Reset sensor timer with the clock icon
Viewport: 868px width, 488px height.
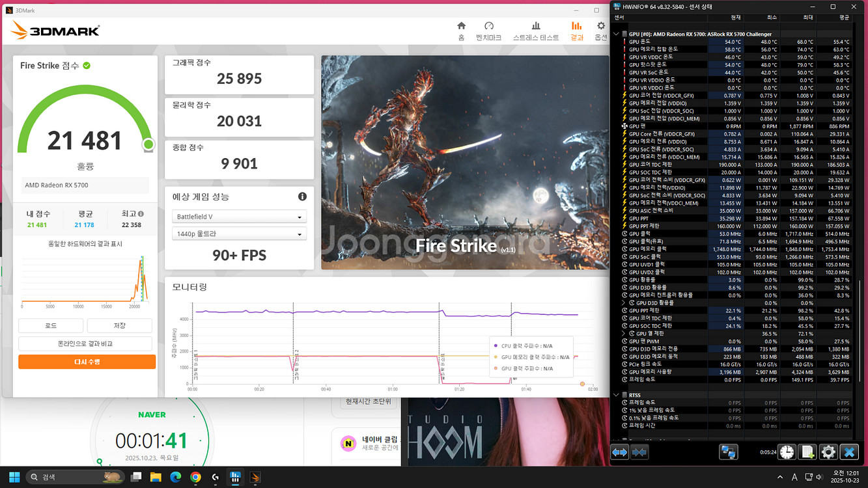pos(787,452)
